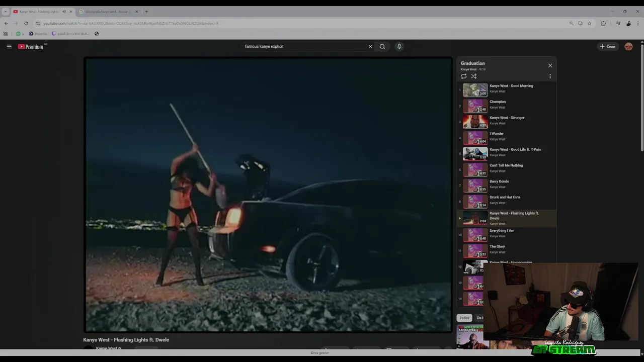
Task: Select the Todos filter chip
Action: [464, 318]
